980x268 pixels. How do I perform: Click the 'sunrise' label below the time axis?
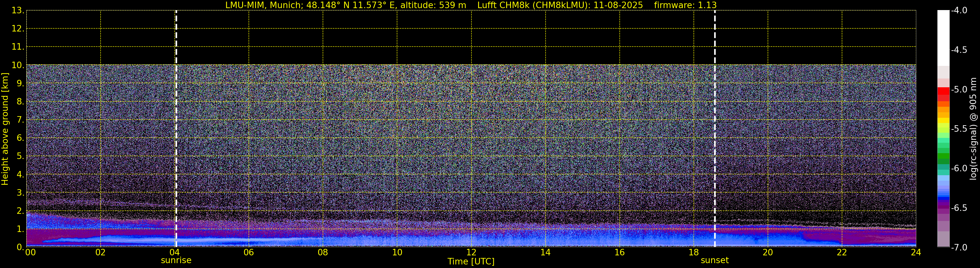[176, 261]
